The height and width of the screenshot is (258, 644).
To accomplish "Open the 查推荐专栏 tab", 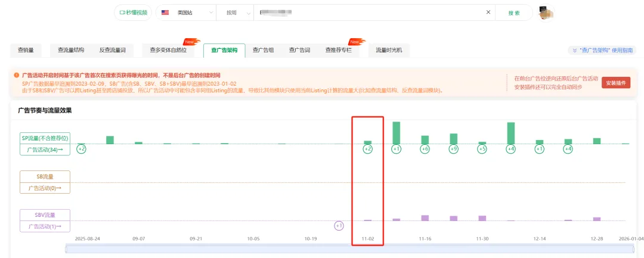I will pos(339,51).
